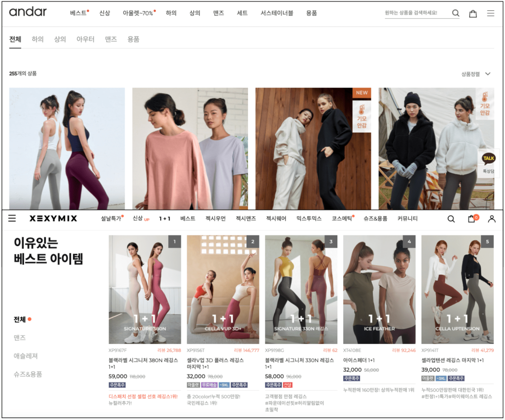The height and width of the screenshot is (420, 505).
Task: Open andar leggings and tank top photo
Action: tap(67, 149)
